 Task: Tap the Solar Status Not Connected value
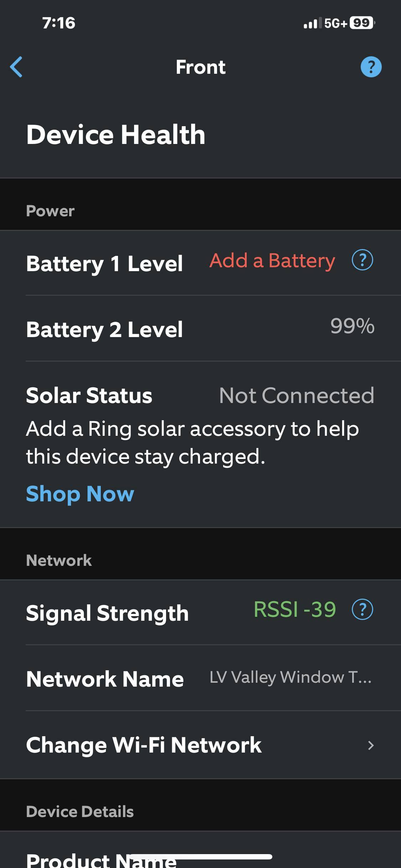297,396
